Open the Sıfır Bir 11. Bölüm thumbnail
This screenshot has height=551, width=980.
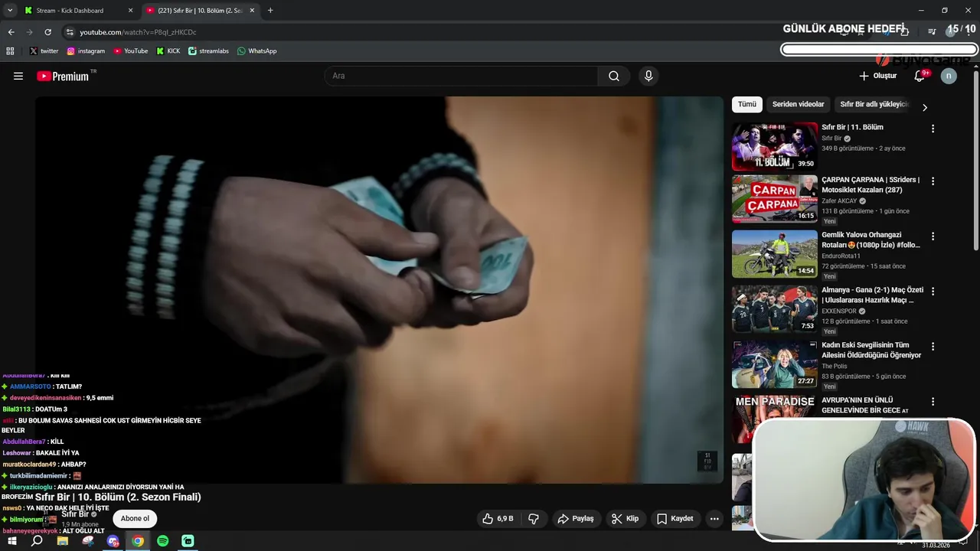[x=775, y=146]
